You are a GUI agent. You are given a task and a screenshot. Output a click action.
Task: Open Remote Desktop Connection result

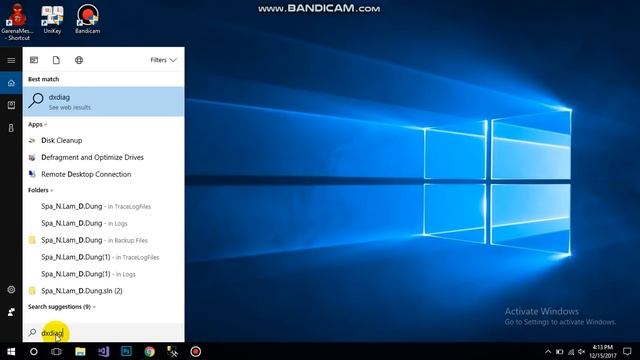coord(104,174)
